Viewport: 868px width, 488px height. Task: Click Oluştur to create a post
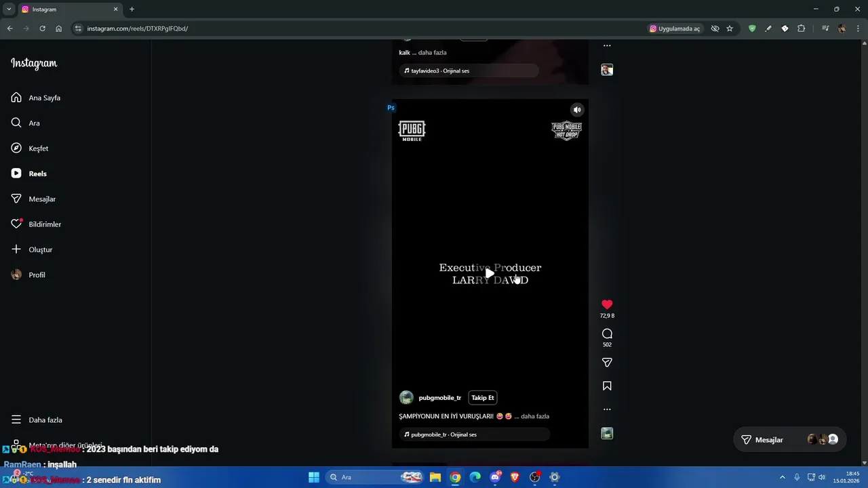tap(33, 249)
